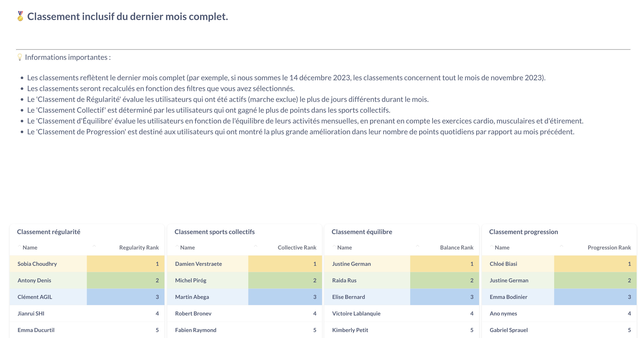Click the medal icon beside the dashboard title

point(20,16)
